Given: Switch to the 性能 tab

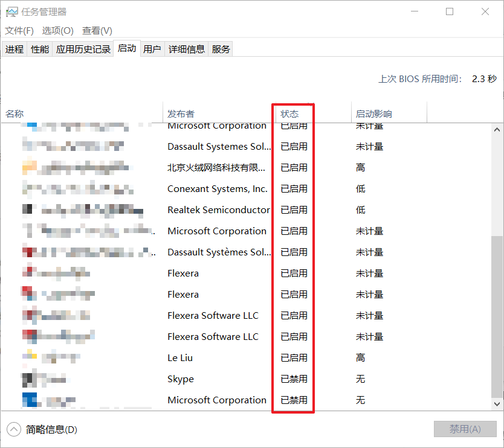Looking at the screenshot, I should tap(39, 49).
